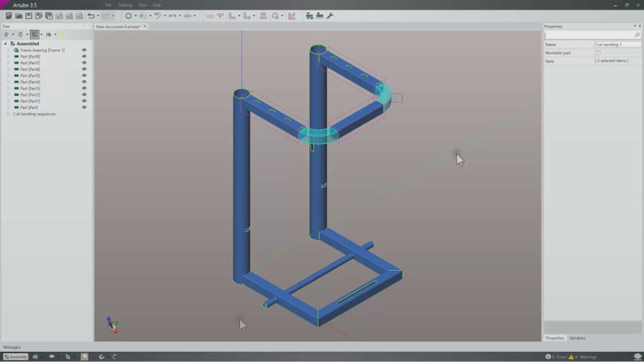Image resolution: width=644 pixels, height=362 pixels.
Task: Click the XYZ axis orientation gizmo
Action: (110, 323)
